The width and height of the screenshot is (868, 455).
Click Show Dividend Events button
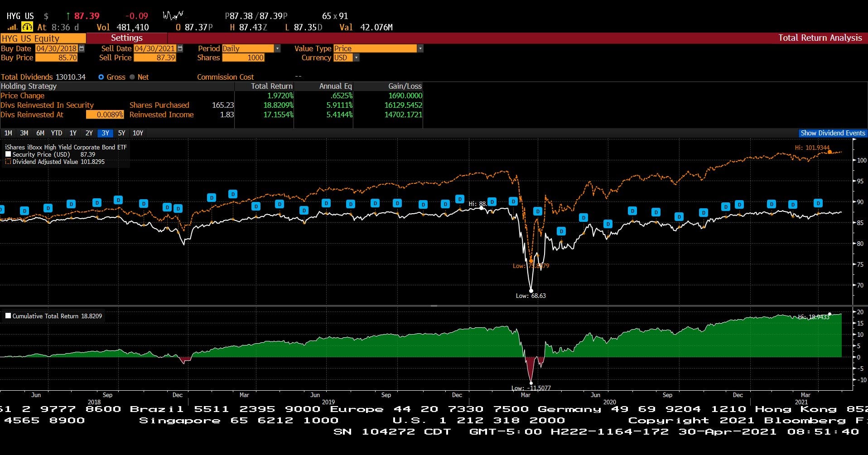(833, 133)
